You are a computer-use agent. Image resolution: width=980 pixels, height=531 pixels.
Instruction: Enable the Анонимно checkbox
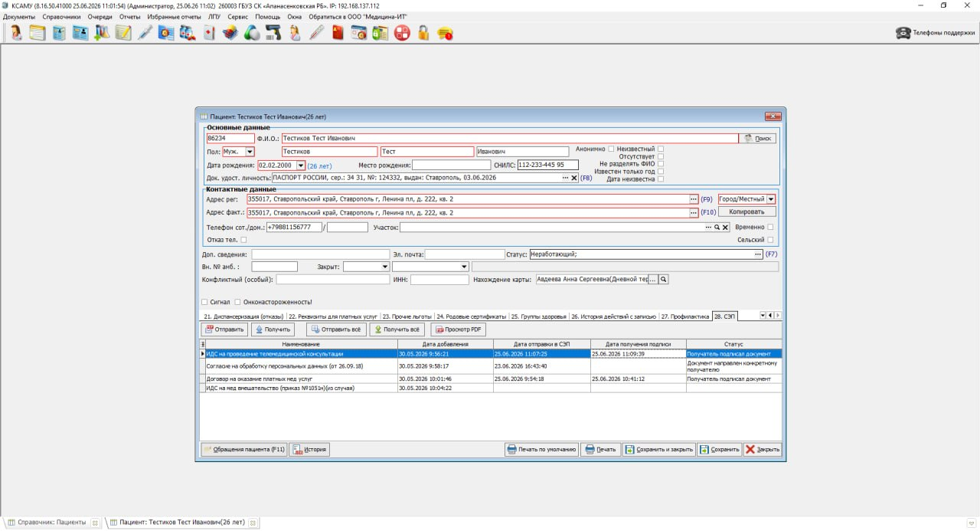611,149
